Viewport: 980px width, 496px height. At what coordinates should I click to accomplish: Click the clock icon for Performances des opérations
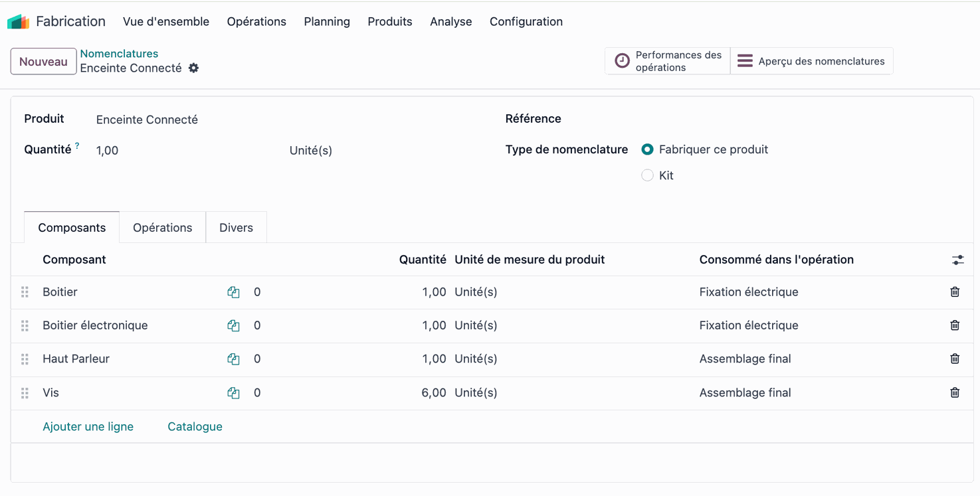point(622,61)
